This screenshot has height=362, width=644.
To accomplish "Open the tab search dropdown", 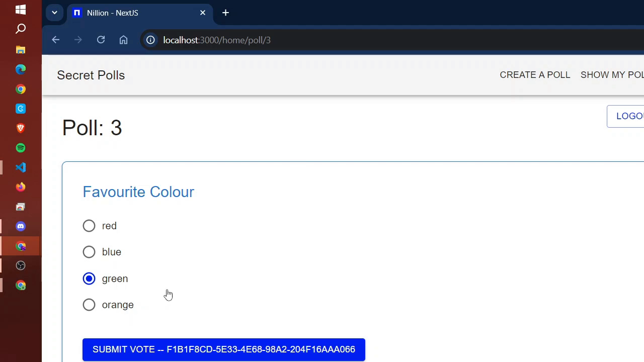I will (x=54, y=13).
